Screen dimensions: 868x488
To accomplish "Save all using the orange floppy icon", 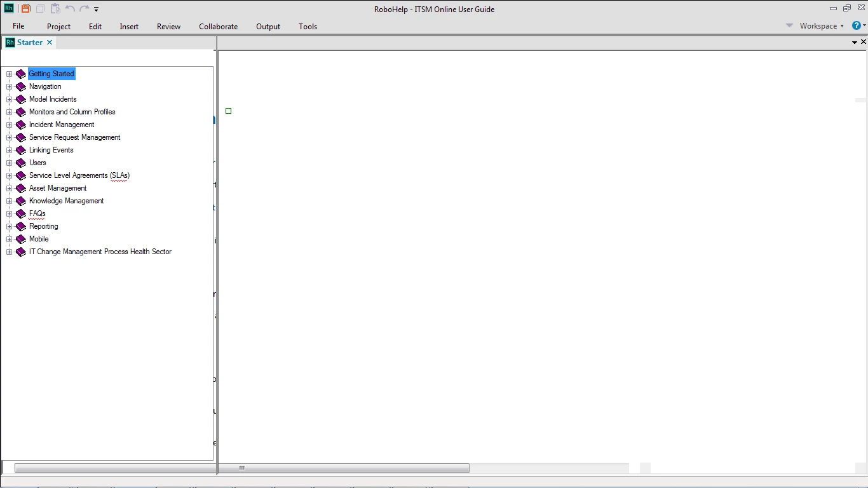I will click(x=25, y=9).
